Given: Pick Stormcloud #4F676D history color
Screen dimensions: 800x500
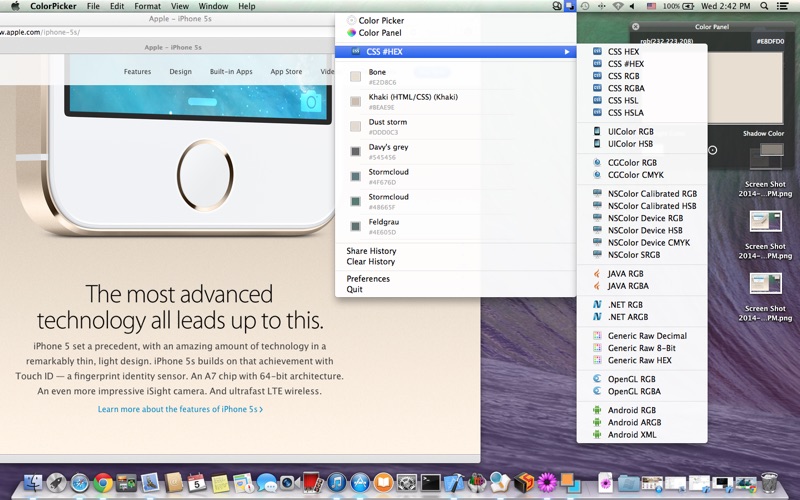Looking at the screenshot, I should pos(456,177).
